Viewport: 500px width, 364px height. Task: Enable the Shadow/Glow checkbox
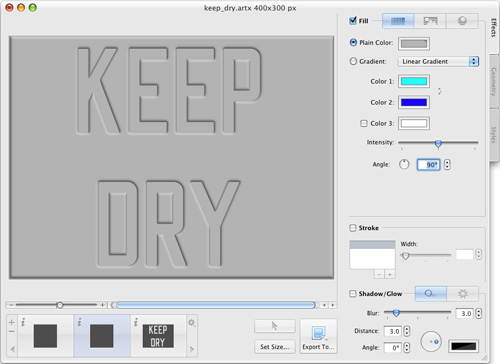[353, 294]
